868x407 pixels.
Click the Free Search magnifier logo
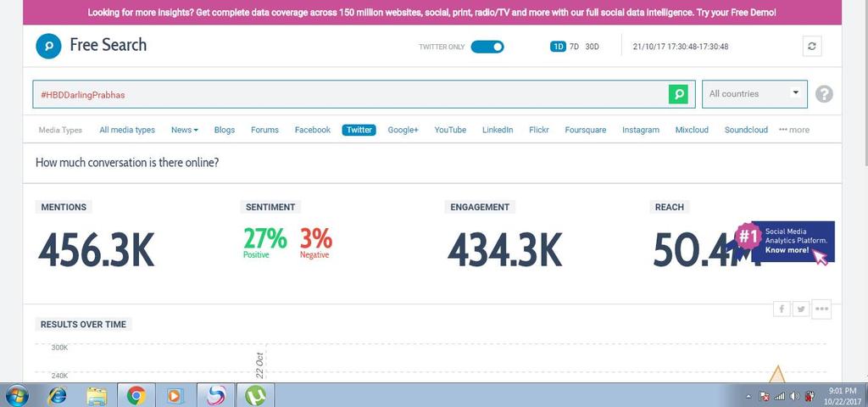coord(48,46)
